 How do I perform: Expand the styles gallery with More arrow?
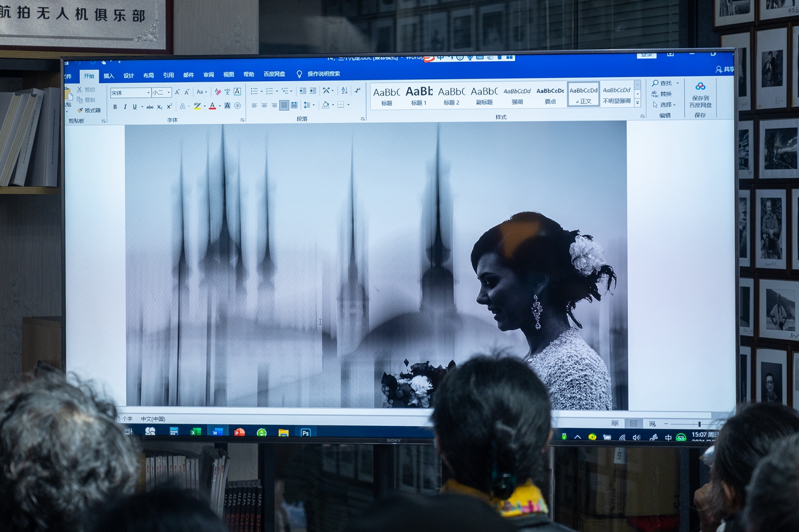coord(637,104)
